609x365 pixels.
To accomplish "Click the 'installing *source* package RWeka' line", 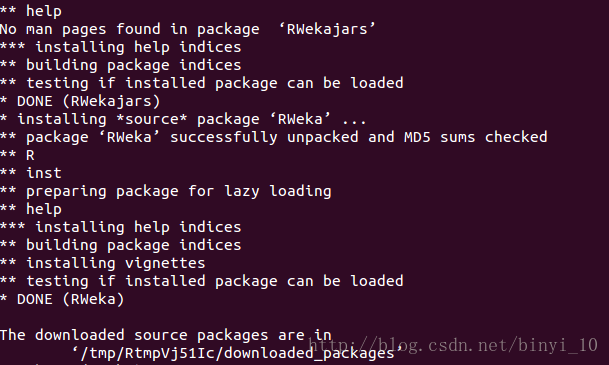I will [183, 119].
